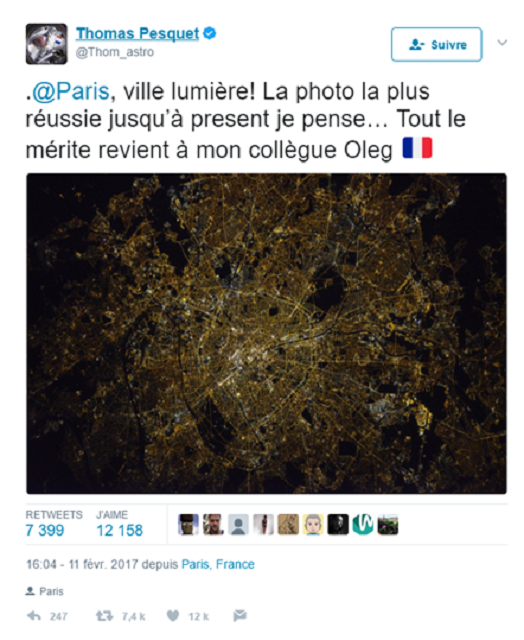View the 12 158 J'aime count

(120, 531)
